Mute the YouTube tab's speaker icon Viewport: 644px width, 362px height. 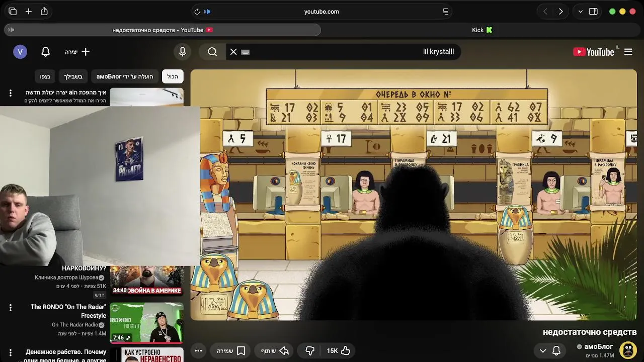coord(11,30)
